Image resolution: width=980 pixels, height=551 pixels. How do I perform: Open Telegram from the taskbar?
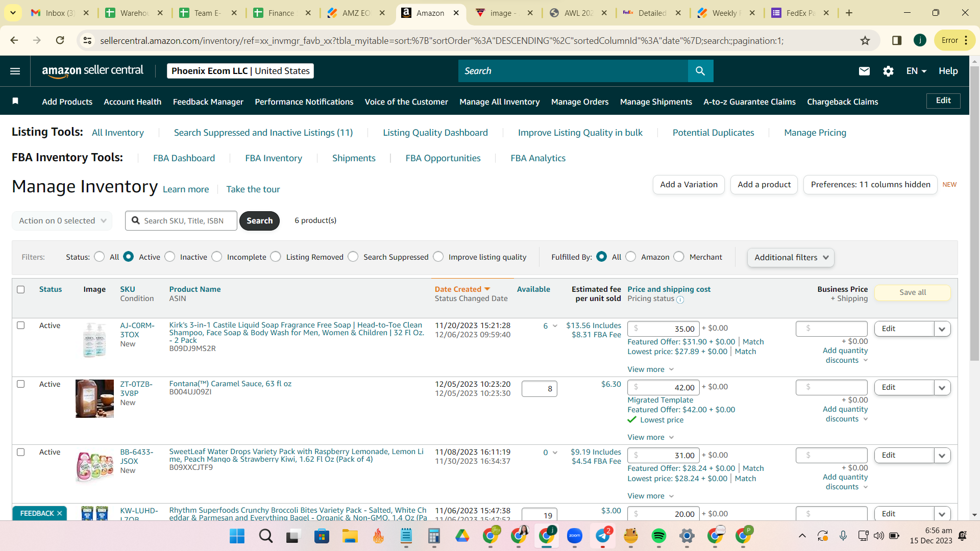pos(603,536)
